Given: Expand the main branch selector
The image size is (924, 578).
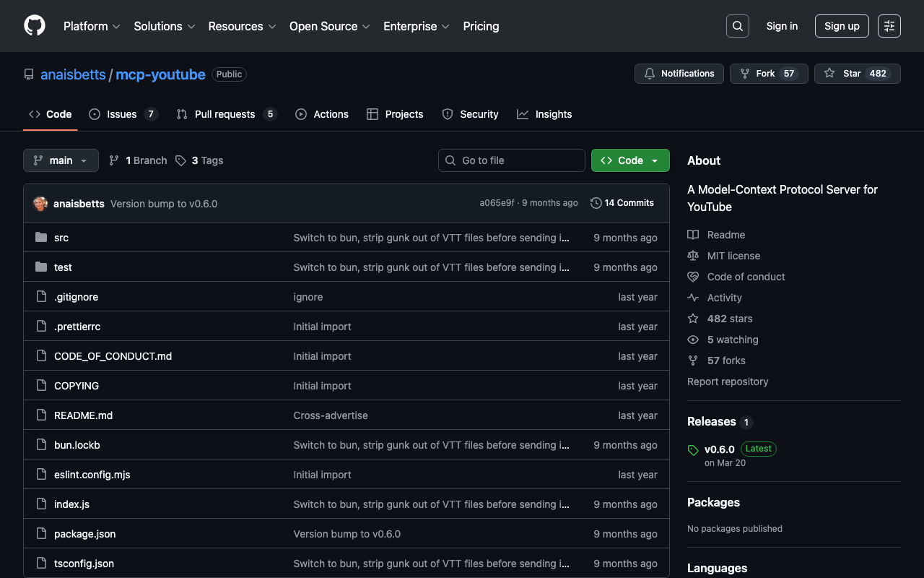Looking at the screenshot, I should [x=61, y=160].
